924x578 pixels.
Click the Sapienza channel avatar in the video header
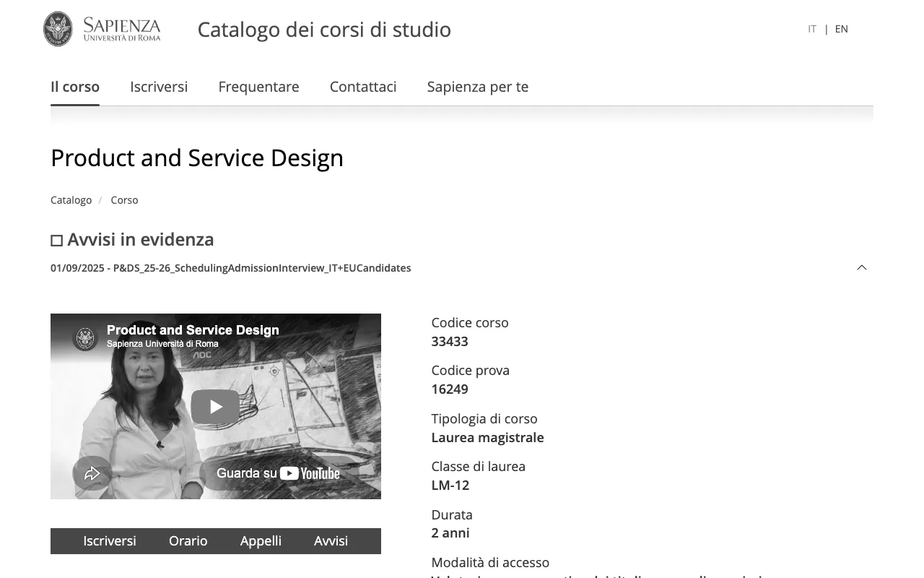[85, 338]
